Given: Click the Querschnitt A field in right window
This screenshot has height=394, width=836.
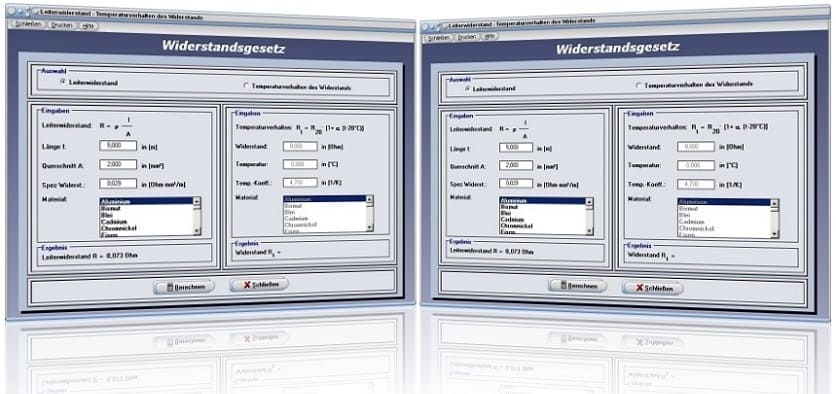Looking at the screenshot, I should (516, 165).
